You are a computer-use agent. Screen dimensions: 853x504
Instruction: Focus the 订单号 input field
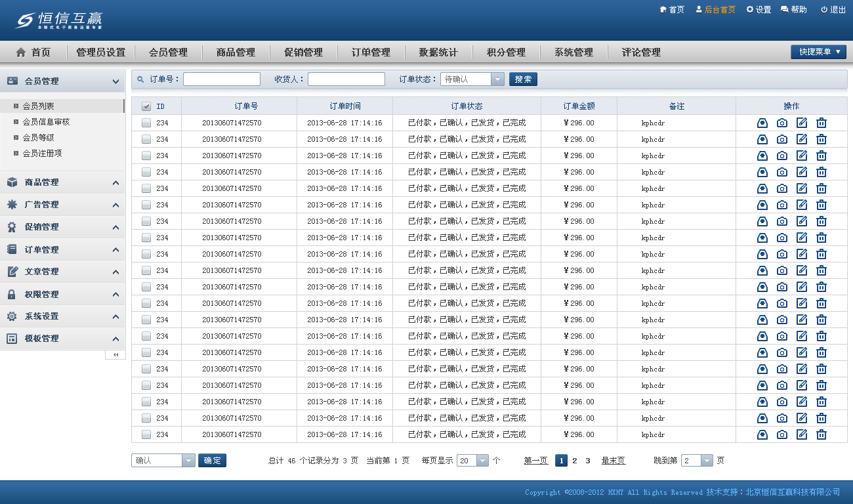222,79
